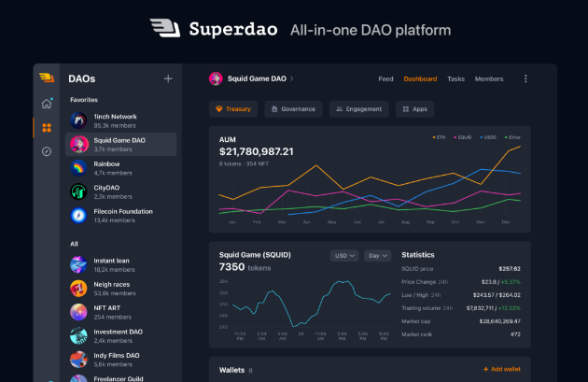Click the Filecoin Foundation avatar
The width and height of the screenshot is (588, 382).
point(78,216)
